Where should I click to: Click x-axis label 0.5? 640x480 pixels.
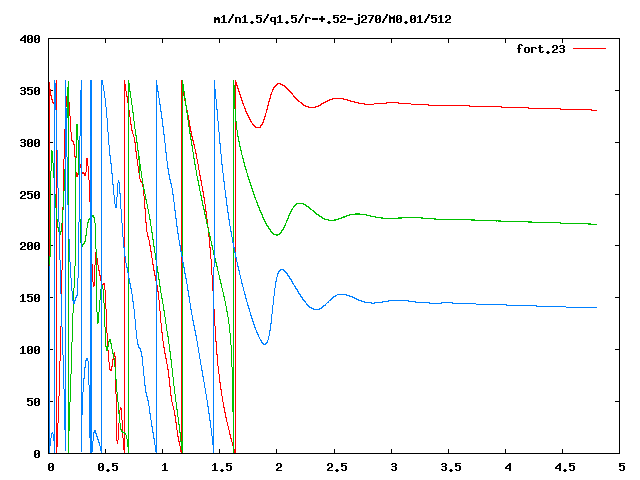108,467
